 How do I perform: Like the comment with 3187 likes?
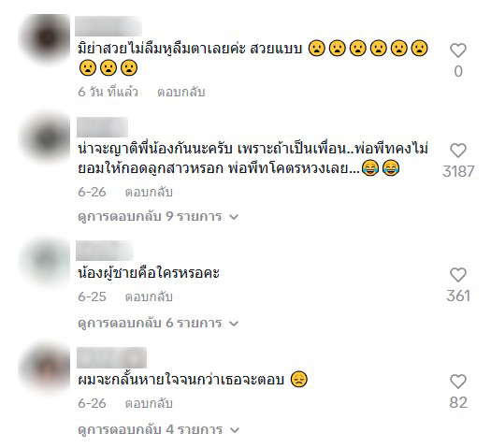point(458,151)
